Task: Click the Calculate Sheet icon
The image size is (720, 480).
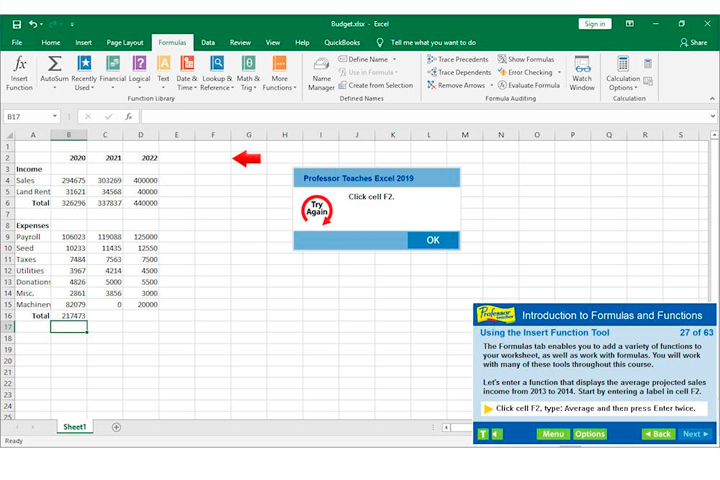Action: click(x=648, y=81)
